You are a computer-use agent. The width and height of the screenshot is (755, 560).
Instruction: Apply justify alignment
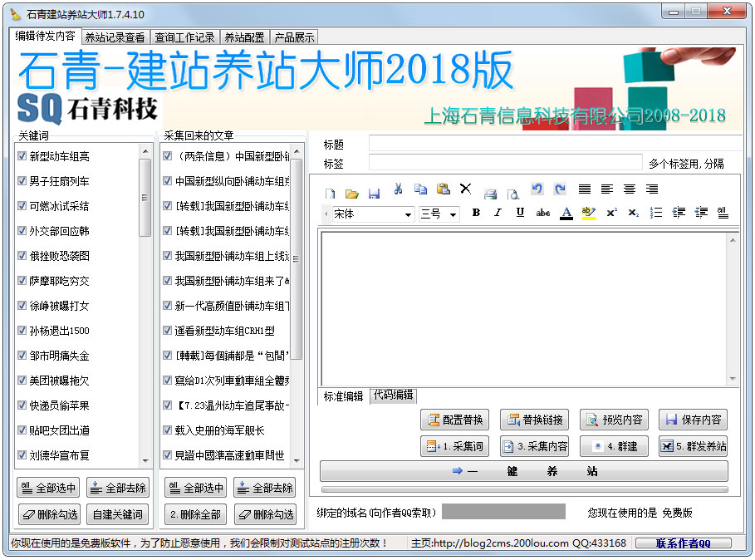(x=585, y=189)
